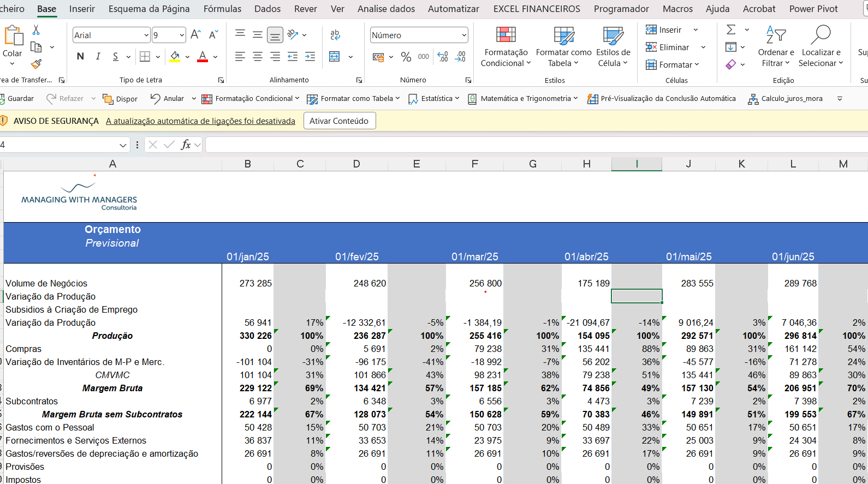The height and width of the screenshot is (484, 868).
Task: Open the Esquema da Página tab
Action: 149,9
